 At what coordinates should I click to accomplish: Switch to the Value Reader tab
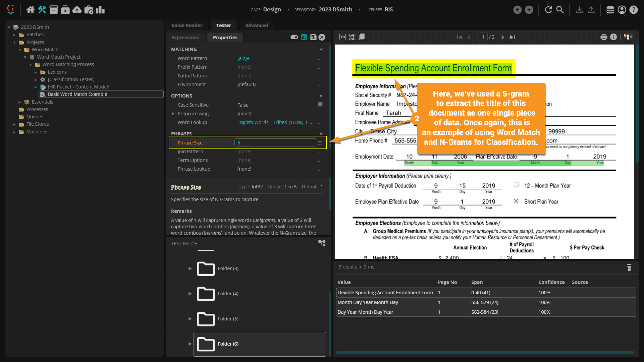186,25
